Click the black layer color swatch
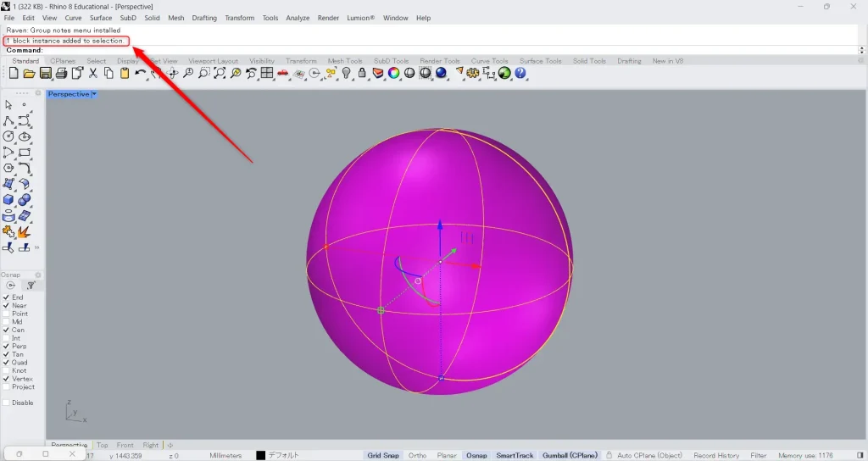Viewport: 868px width, 461px height. coord(261,455)
